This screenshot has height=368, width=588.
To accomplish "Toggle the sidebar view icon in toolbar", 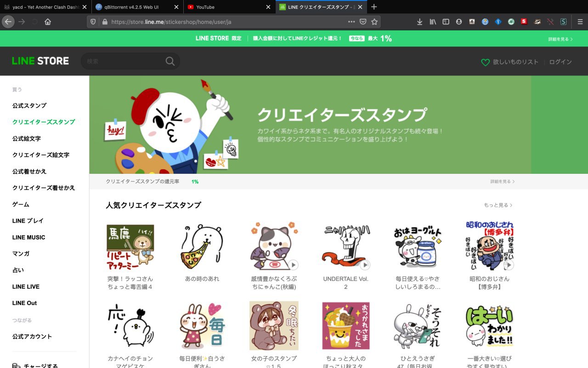I will click(446, 22).
